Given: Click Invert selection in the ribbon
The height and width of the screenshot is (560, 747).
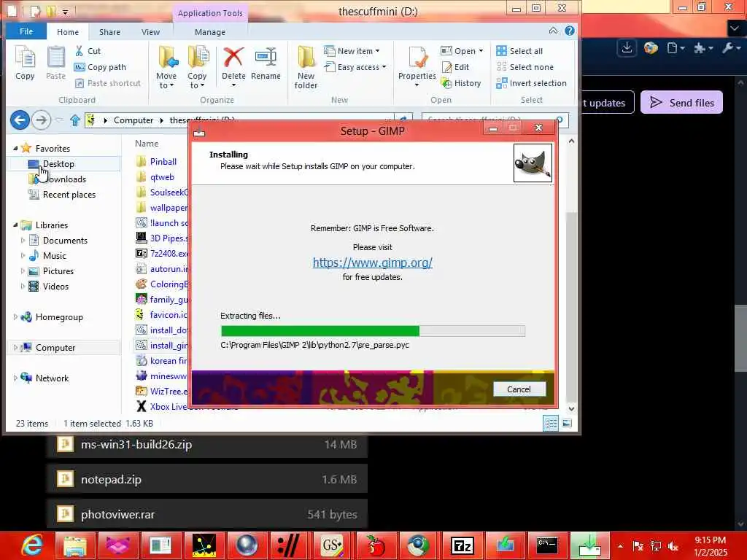Looking at the screenshot, I should [531, 83].
